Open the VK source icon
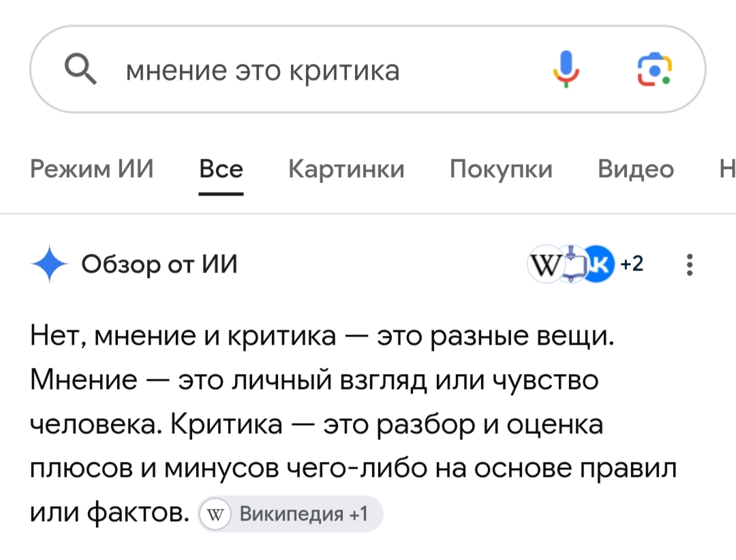 [x=598, y=264]
